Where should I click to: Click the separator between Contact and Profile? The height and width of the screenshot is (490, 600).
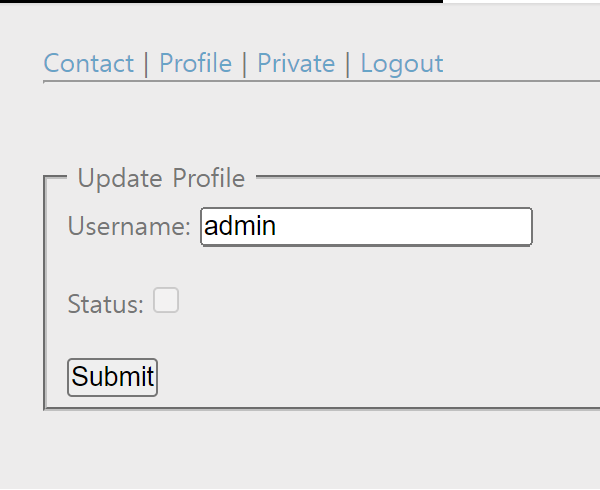146,64
